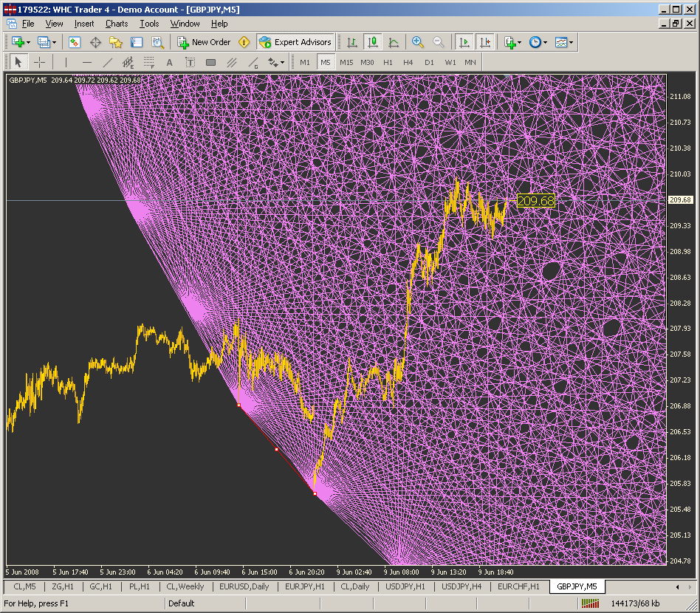Switch to the EURUSD,Daily chart tab
The image size is (700, 613).
pos(244,586)
